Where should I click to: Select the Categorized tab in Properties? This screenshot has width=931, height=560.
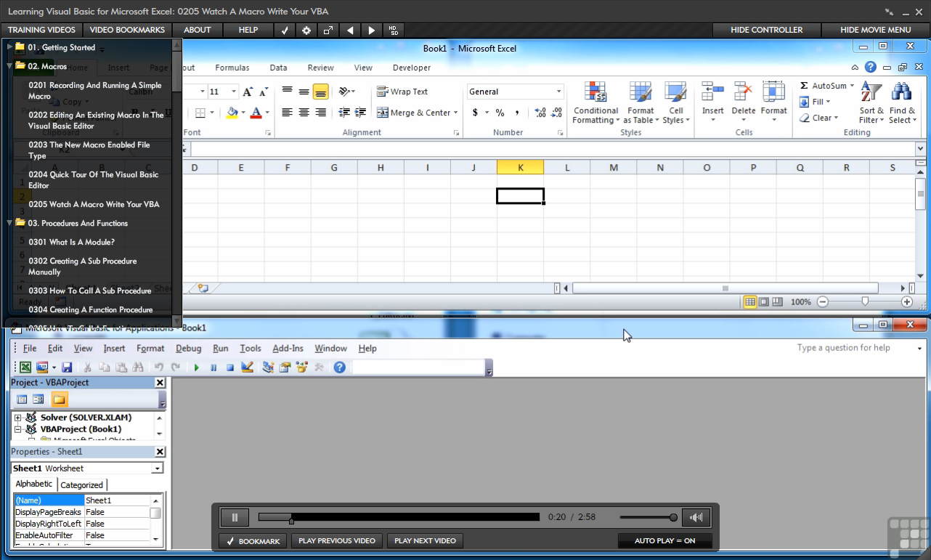[81, 485]
